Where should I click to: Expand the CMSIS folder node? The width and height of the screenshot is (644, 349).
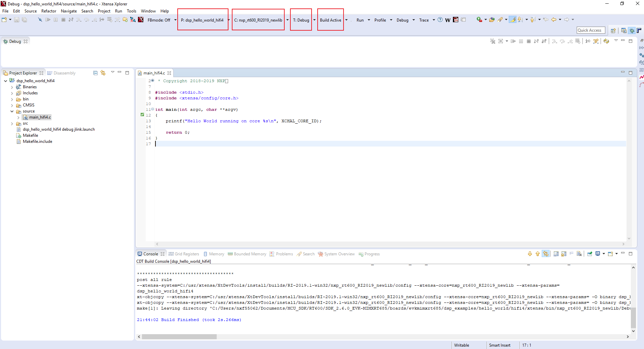pos(12,105)
